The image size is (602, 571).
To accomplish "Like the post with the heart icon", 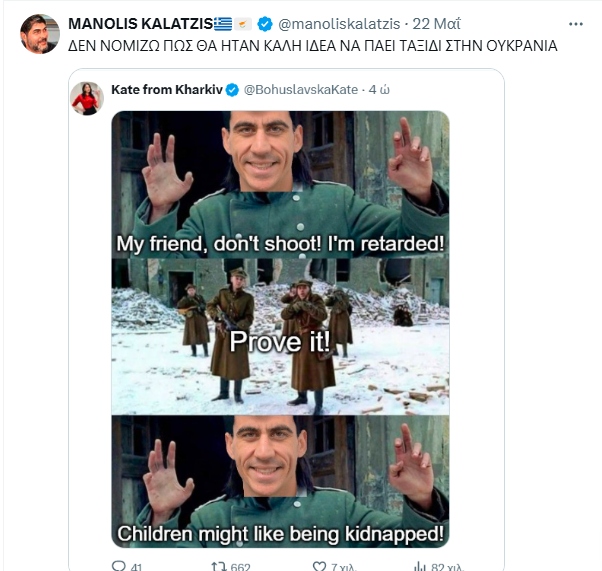I will click(319, 566).
